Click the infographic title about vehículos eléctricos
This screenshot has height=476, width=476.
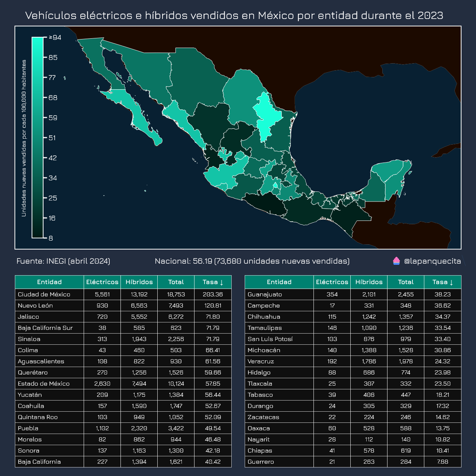pyautogui.click(x=234, y=15)
